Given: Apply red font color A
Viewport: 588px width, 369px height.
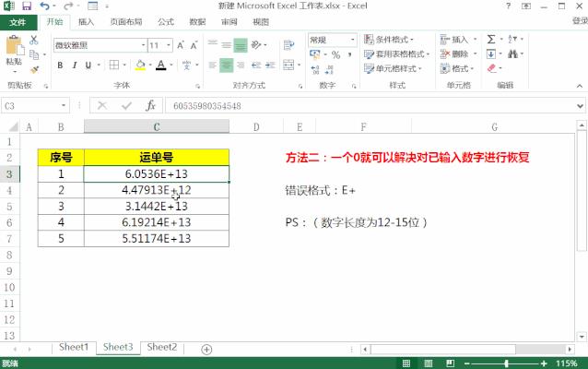Looking at the screenshot, I should (161, 65).
